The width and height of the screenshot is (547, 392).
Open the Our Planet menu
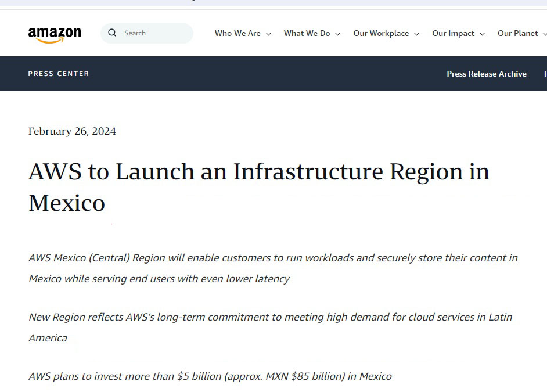517,34
